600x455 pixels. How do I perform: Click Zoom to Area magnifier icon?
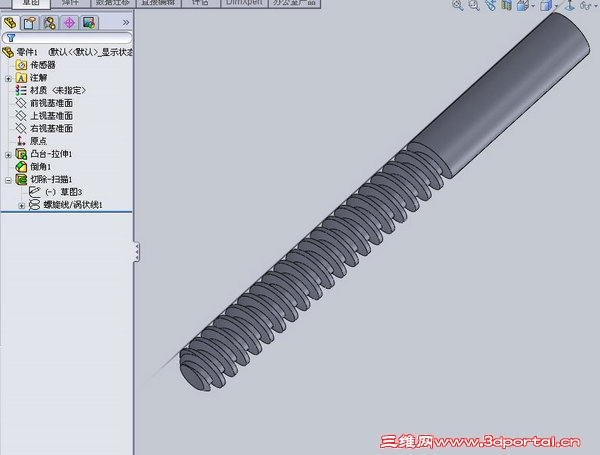474,5
